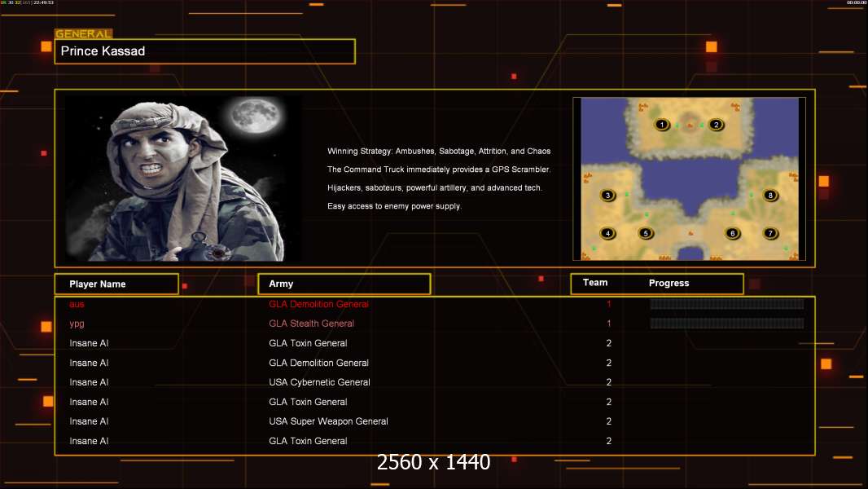This screenshot has width=868, height=489.
Task: Click start position 8 on the minimap
Action: click(770, 195)
